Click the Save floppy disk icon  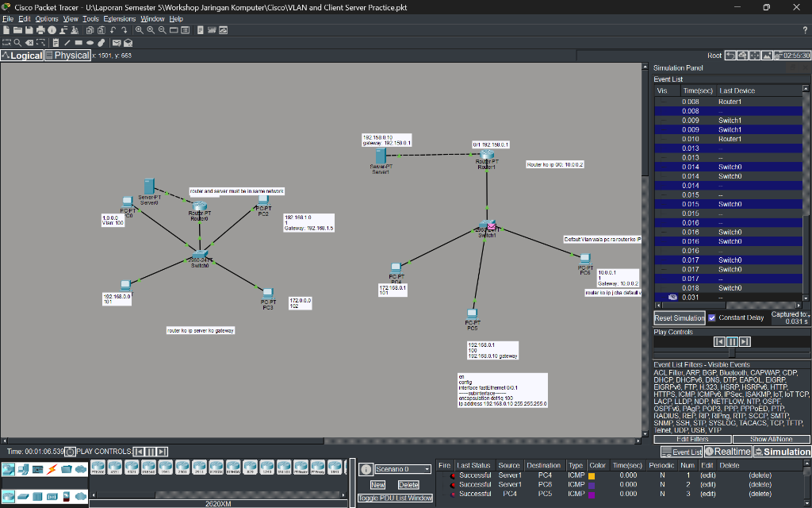point(29,30)
